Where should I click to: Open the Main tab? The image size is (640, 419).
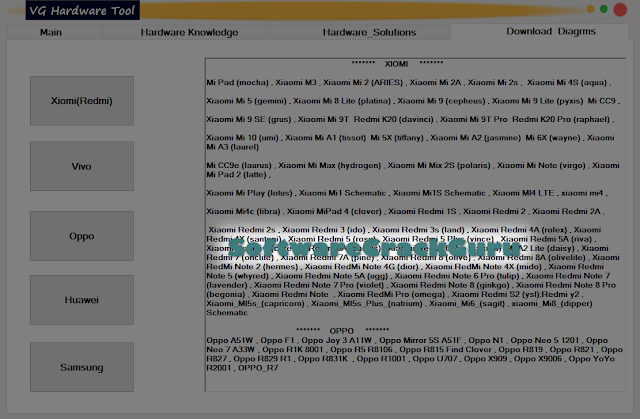[x=51, y=32]
